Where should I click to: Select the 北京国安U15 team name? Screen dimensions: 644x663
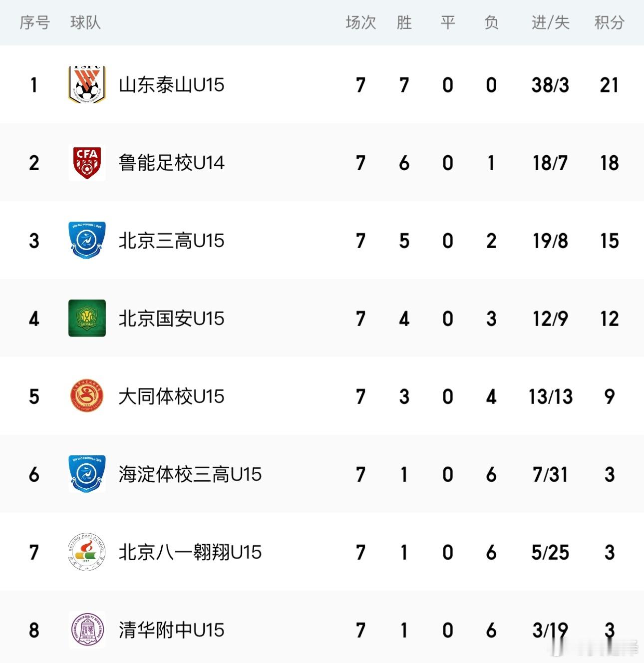(171, 319)
